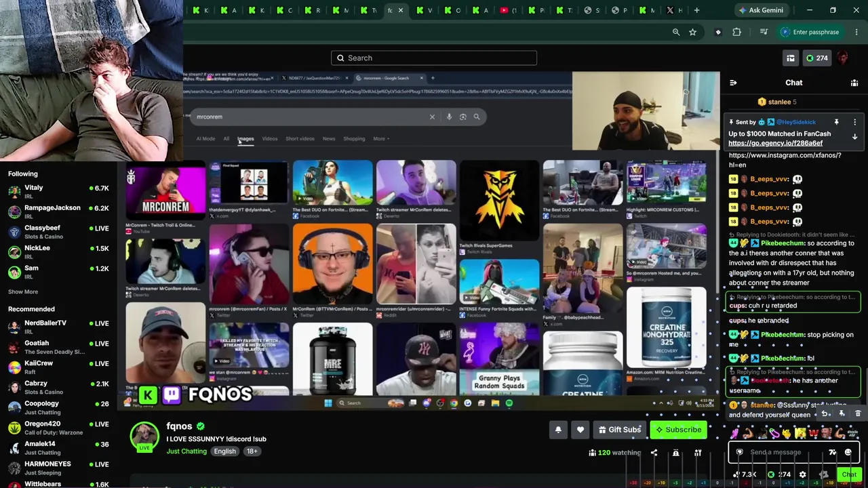This screenshot has width=868, height=488.
Task: Open the Extensions puzzle-piece menu
Action: [x=737, y=32]
